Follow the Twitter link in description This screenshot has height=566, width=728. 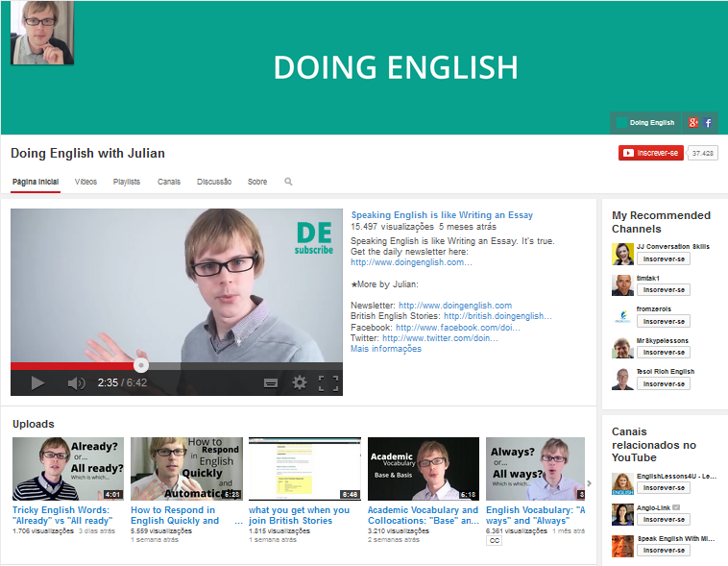tap(440, 338)
